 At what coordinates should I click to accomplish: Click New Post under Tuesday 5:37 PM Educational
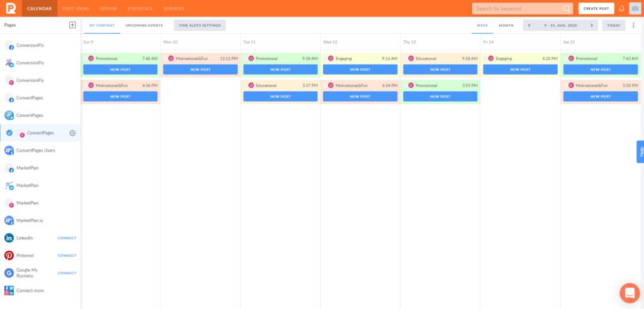(280, 97)
